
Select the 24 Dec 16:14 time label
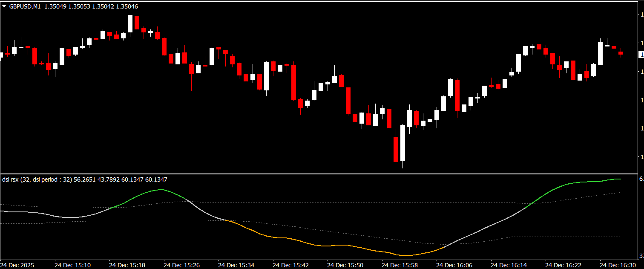coord(508,265)
